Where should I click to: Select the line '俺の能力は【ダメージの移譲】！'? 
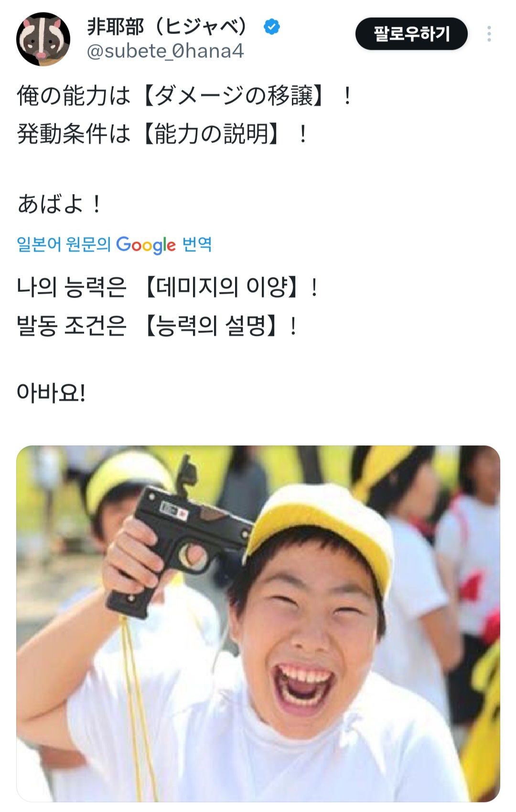pyautogui.click(x=184, y=96)
